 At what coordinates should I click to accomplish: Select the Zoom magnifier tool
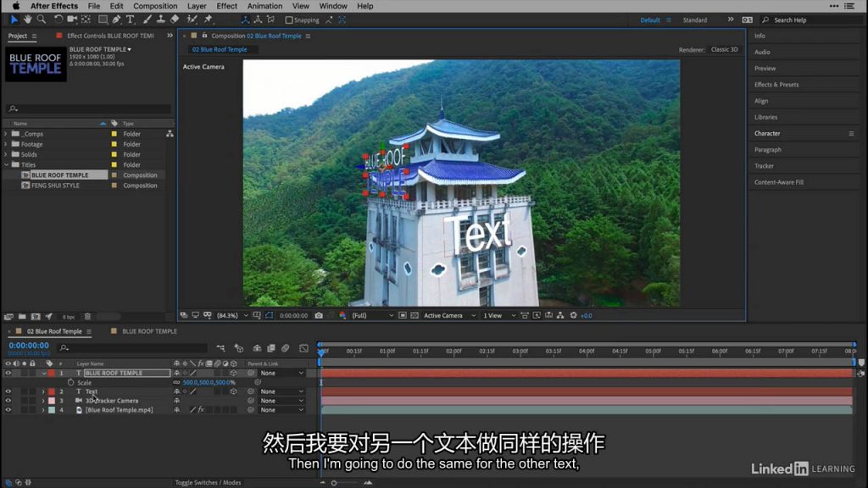click(41, 19)
